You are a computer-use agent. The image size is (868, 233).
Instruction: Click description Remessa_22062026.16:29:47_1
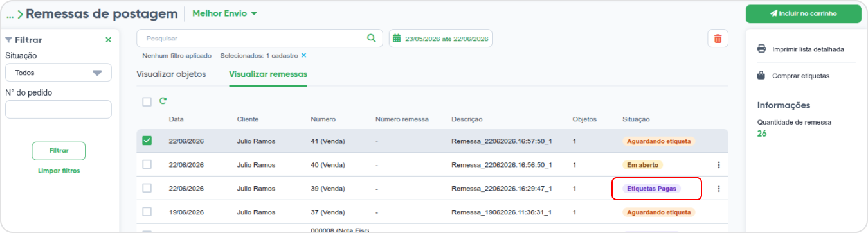pyautogui.click(x=502, y=189)
